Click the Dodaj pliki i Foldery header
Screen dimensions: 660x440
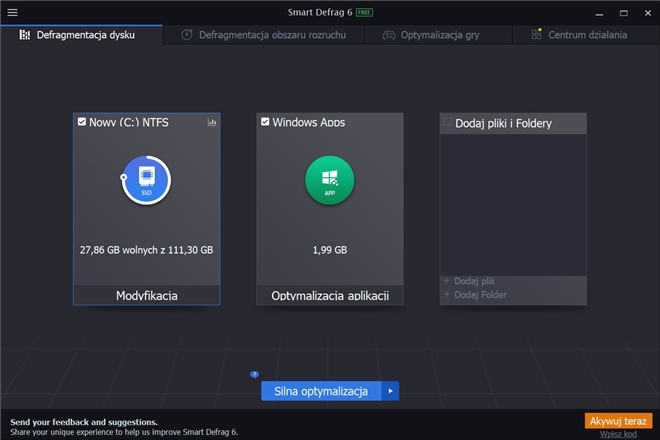tap(513, 124)
